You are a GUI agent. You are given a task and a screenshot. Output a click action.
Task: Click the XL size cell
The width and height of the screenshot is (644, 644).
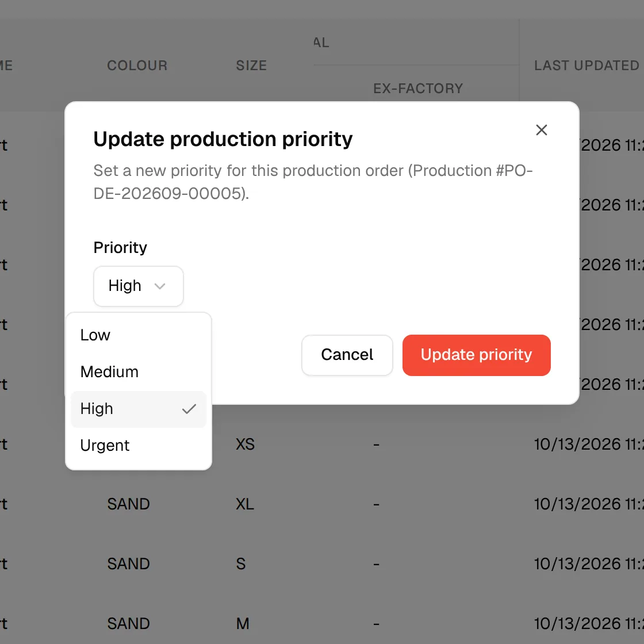pyautogui.click(x=245, y=504)
